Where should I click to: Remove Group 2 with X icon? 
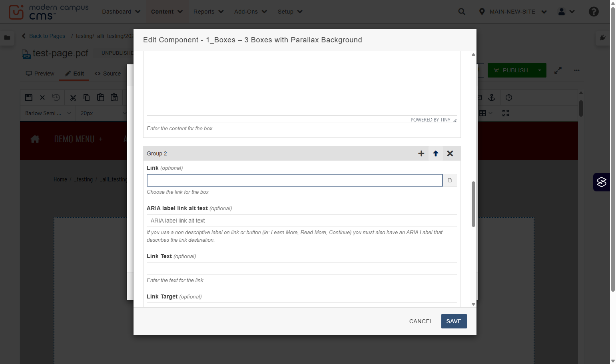click(x=450, y=153)
